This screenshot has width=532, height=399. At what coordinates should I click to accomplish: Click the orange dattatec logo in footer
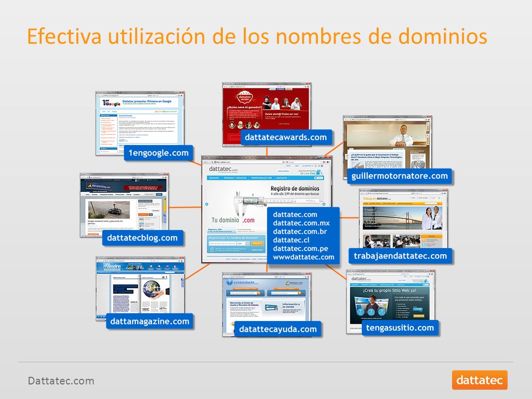(480, 380)
